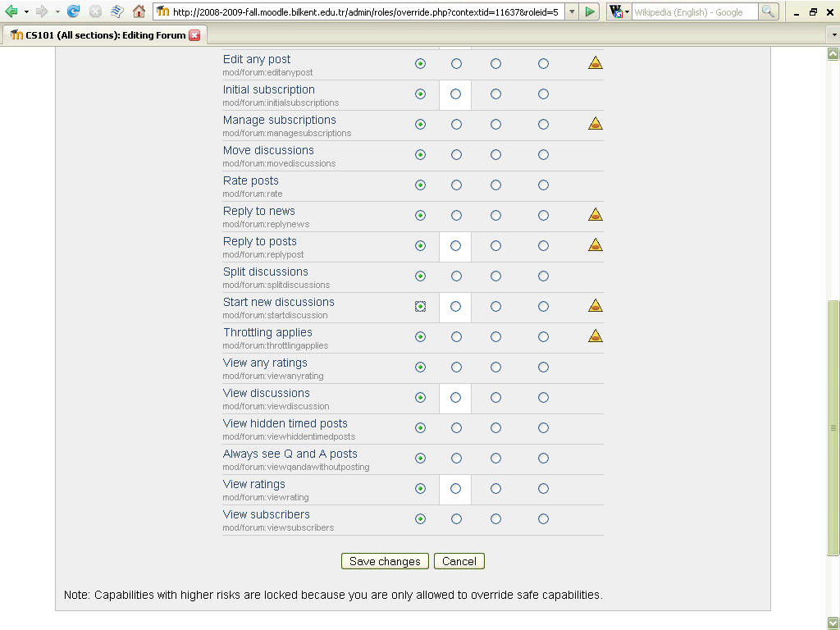
Task: Open the Rate posts capability link
Action: [x=251, y=181]
